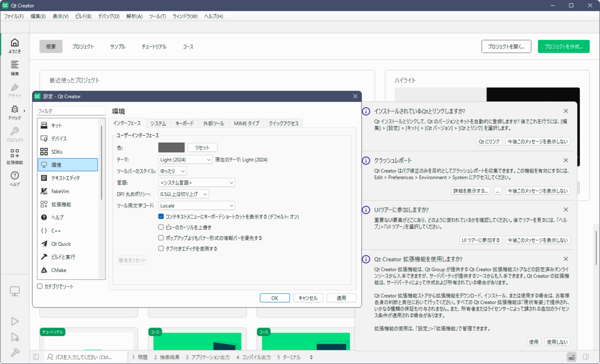Open the ようこそ (Welcome) mode

click(x=14, y=45)
